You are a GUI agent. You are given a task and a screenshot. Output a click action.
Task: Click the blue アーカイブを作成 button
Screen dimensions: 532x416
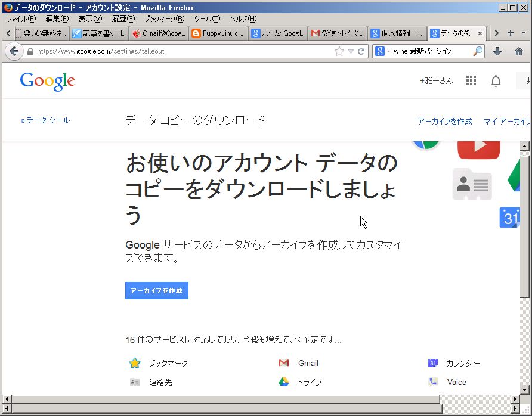(x=157, y=291)
